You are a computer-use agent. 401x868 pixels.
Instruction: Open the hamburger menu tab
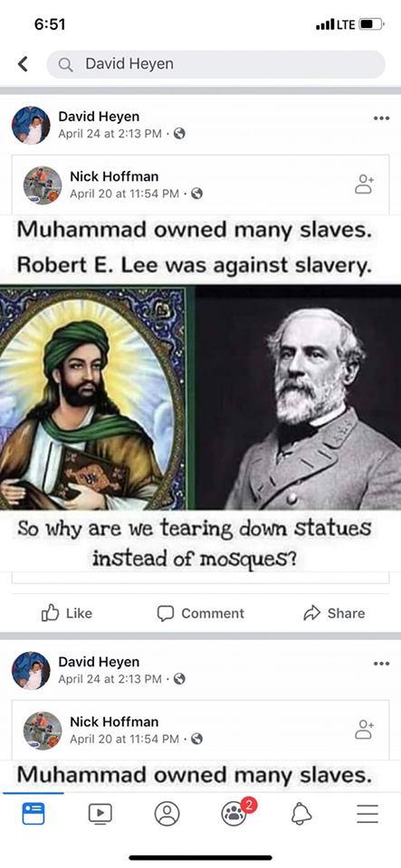click(x=368, y=814)
